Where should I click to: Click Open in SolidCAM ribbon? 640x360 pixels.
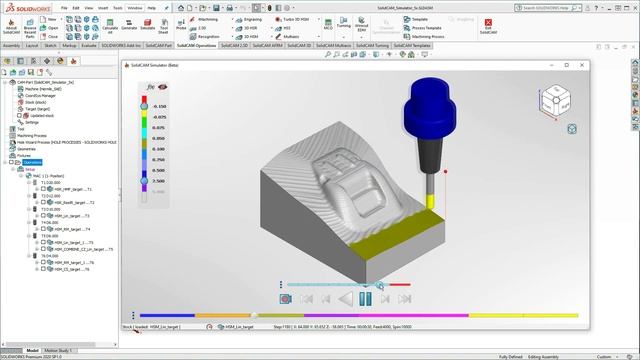coord(49,28)
